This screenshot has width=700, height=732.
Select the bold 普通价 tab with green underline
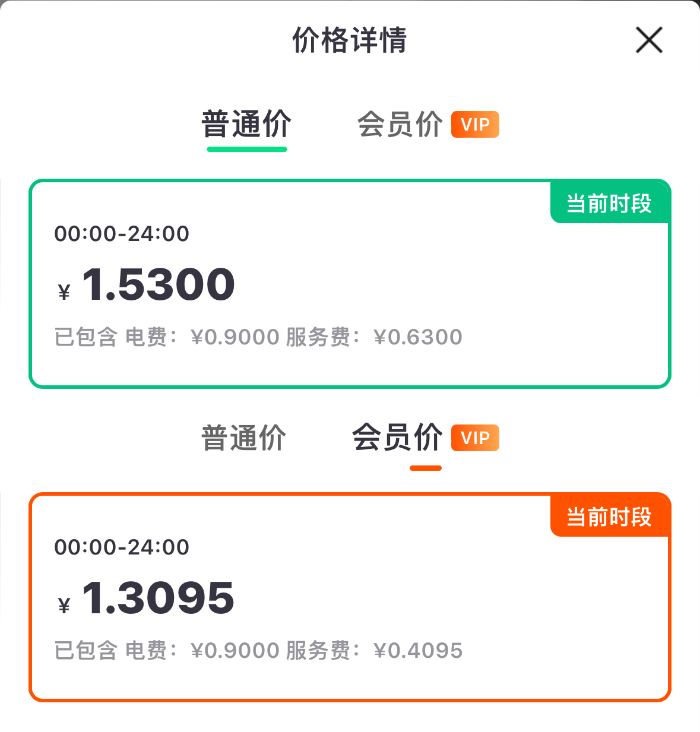coord(246,124)
